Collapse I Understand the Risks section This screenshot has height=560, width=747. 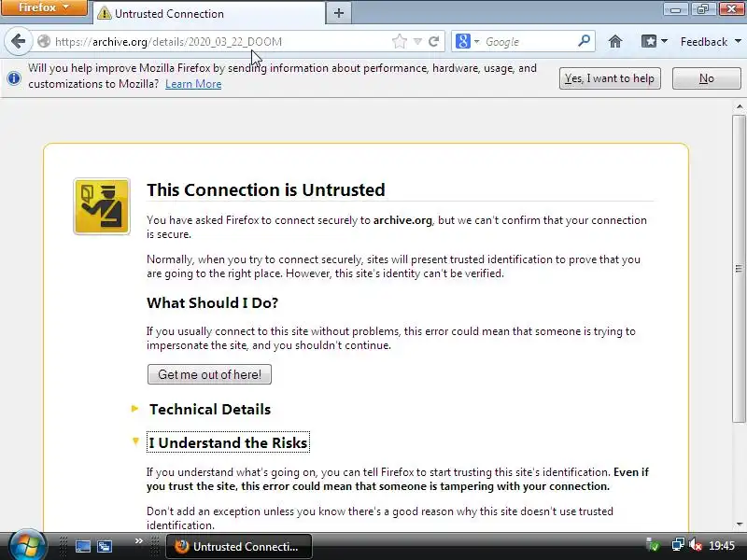pyautogui.click(x=228, y=442)
